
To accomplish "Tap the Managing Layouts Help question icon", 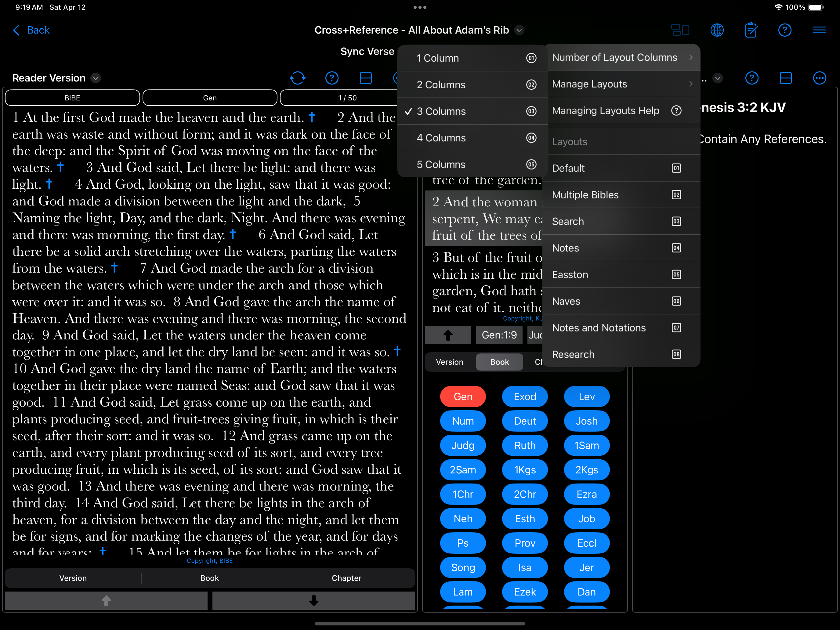I will click(676, 110).
